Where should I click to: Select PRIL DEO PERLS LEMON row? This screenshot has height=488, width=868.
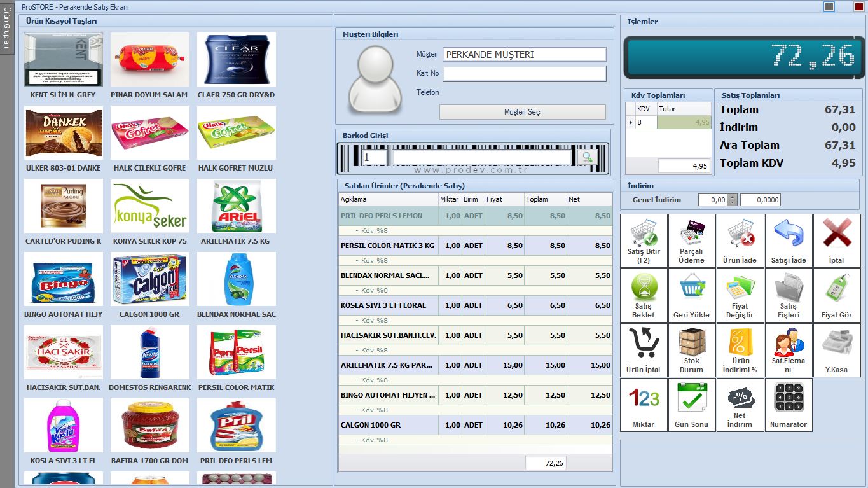coord(476,216)
